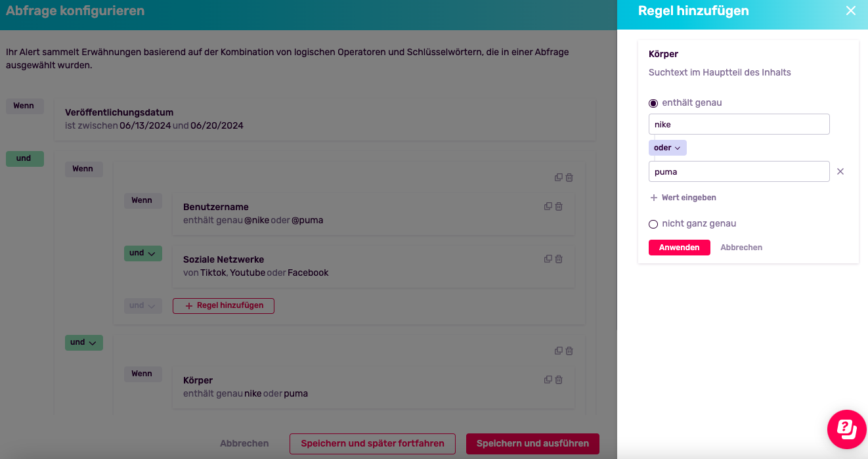Delete the Benutzername rule
868x459 pixels.
click(x=559, y=206)
